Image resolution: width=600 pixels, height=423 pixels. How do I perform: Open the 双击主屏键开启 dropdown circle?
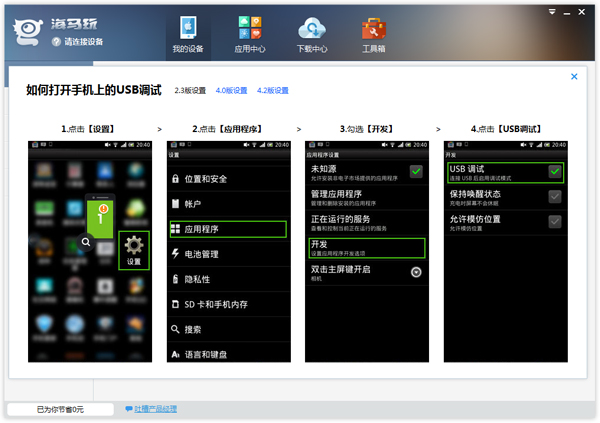[x=416, y=272]
